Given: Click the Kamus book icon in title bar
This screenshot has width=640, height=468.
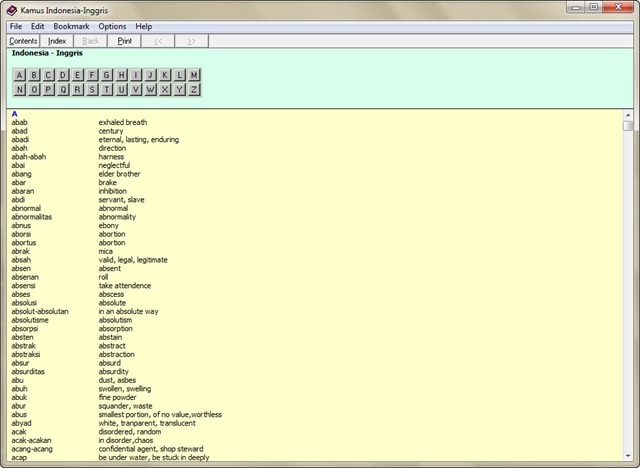Looking at the screenshot, I should point(12,10).
